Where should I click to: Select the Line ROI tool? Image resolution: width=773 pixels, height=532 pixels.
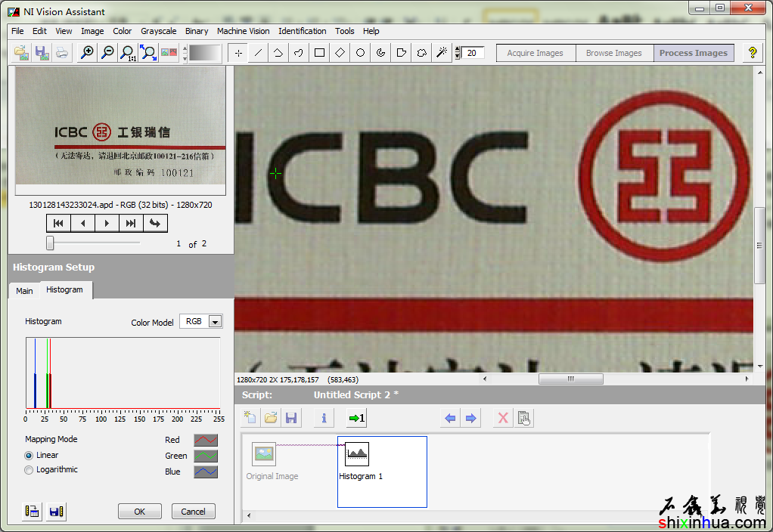[259, 53]
